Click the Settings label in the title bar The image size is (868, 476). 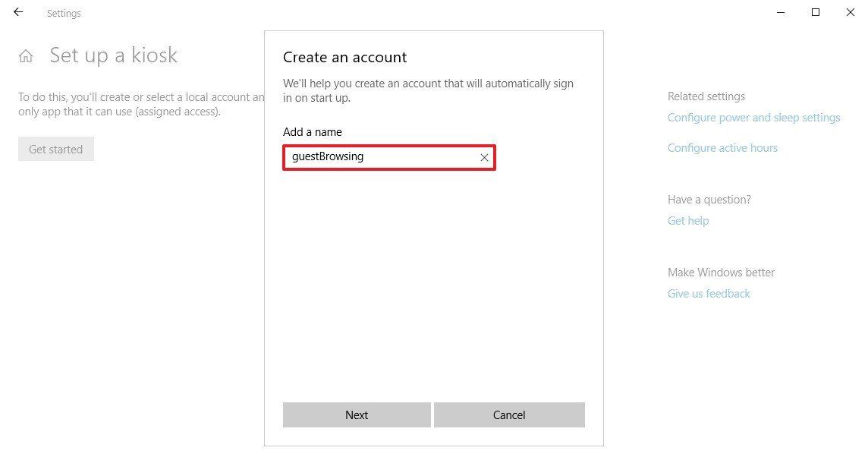point(63,13)
